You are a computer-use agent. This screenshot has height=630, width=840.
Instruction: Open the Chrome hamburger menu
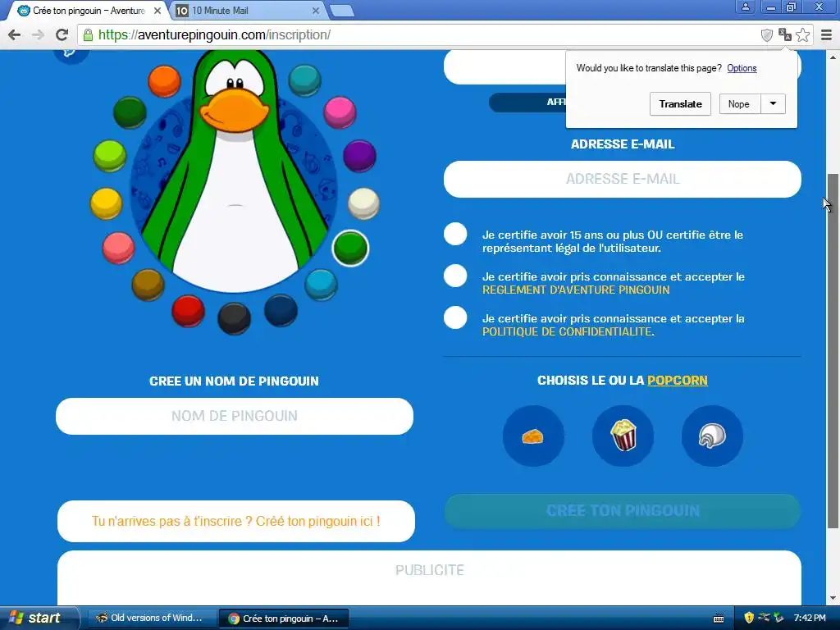point(826,34)
